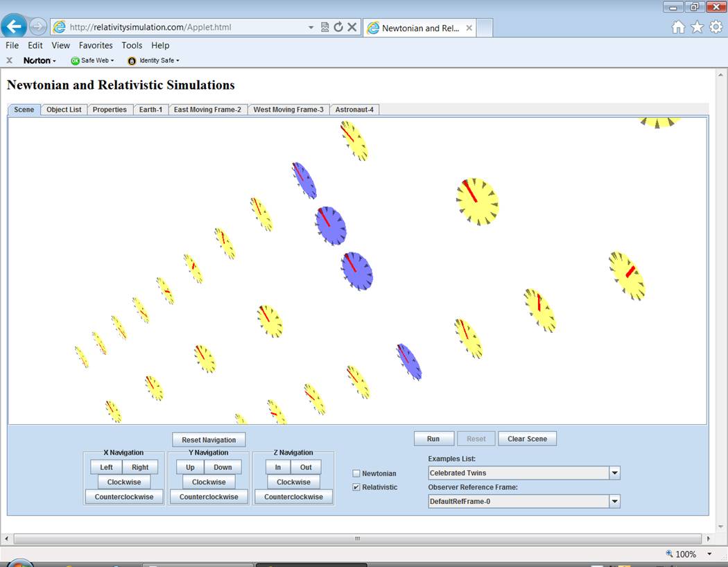
Task: Click the Refresh page icon
Action: (338, 27)
